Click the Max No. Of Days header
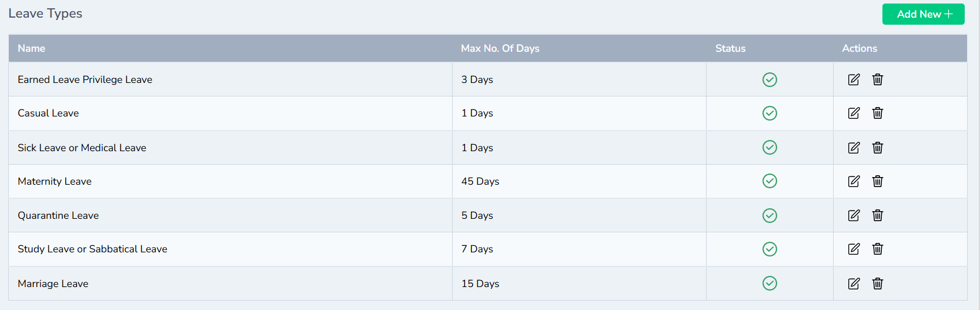980x310 pixels. pos(500,48)
